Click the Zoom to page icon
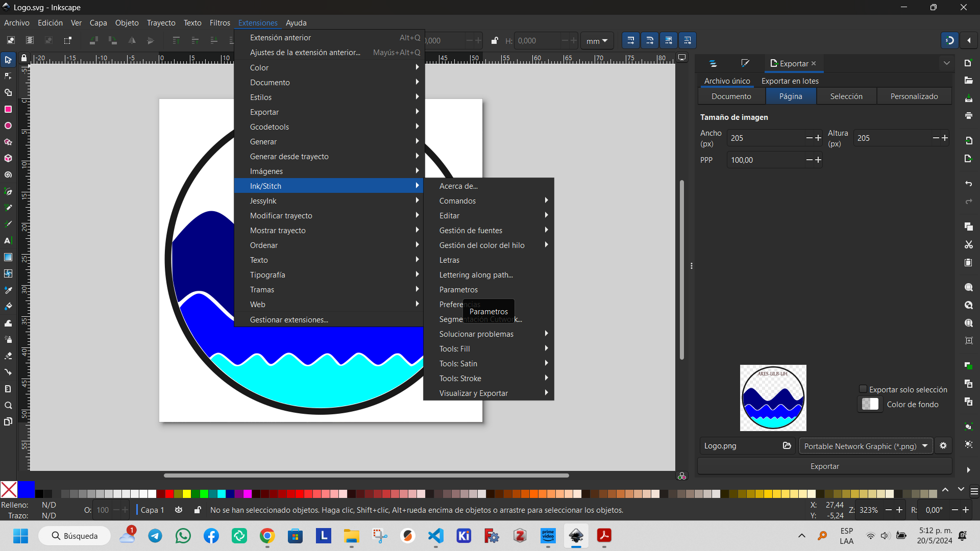This screenshot has height=551, width=980. click(968, 323)
